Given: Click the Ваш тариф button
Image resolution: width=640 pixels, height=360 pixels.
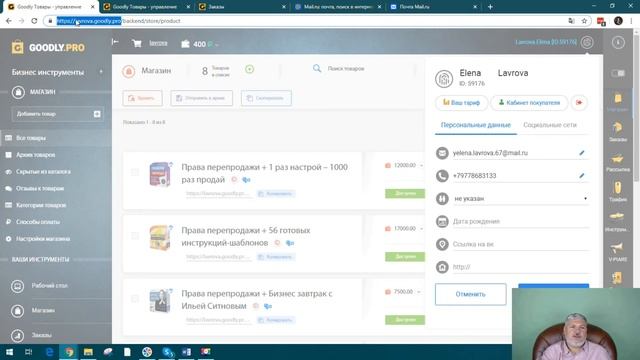Looking at the screenshot, I should [x=461, y=102].
